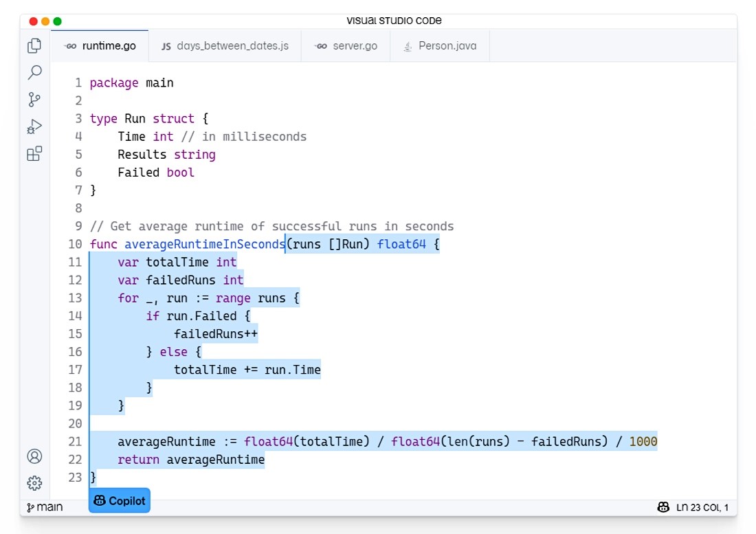Open the Extensions blocks icon

pos(34,154)
